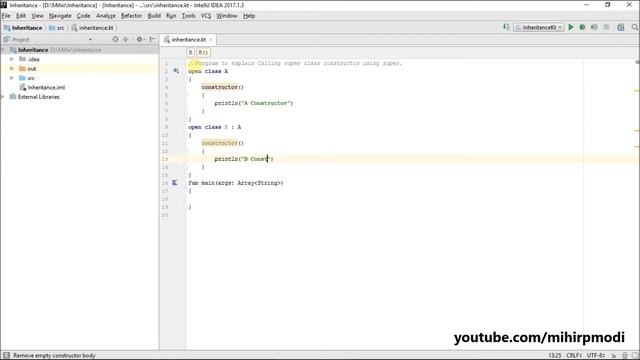Open the Navigate menu
Screen dimensions: 640x360
point(60,16)
